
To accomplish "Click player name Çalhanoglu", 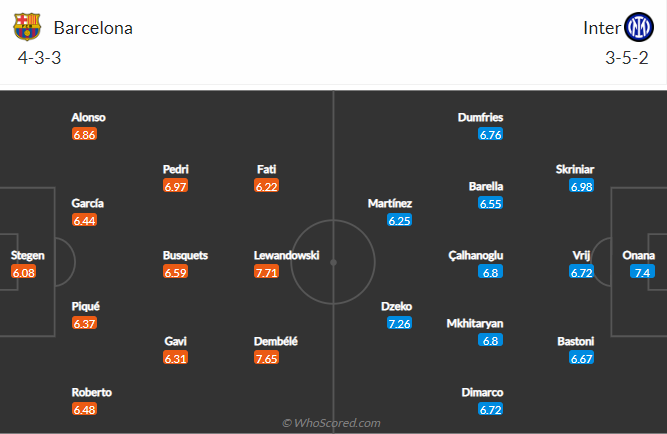I will (x=476, y=255).
